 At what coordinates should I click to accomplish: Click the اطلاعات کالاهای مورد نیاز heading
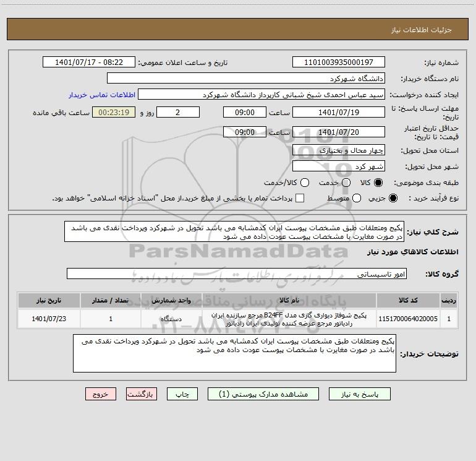click(412, 252)
